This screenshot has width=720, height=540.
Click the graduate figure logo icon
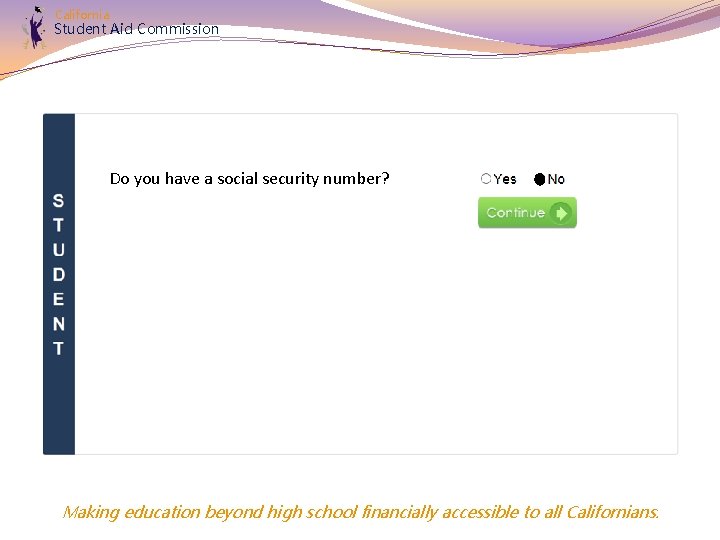point(35,26)
